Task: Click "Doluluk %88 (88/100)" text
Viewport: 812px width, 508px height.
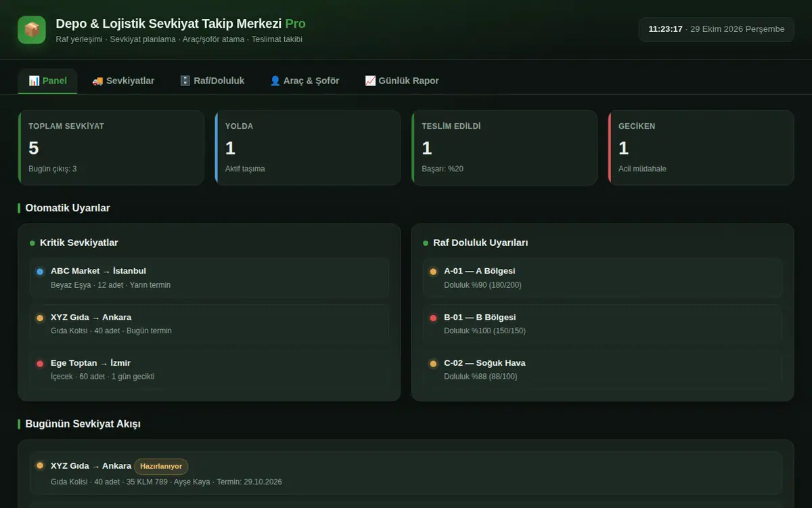Action: tap(480, 377)
